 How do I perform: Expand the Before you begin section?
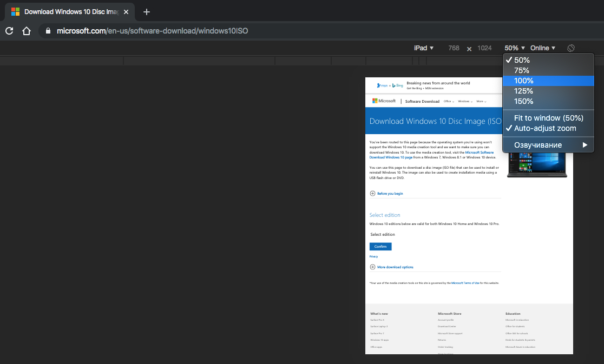[x=386, y=194]
